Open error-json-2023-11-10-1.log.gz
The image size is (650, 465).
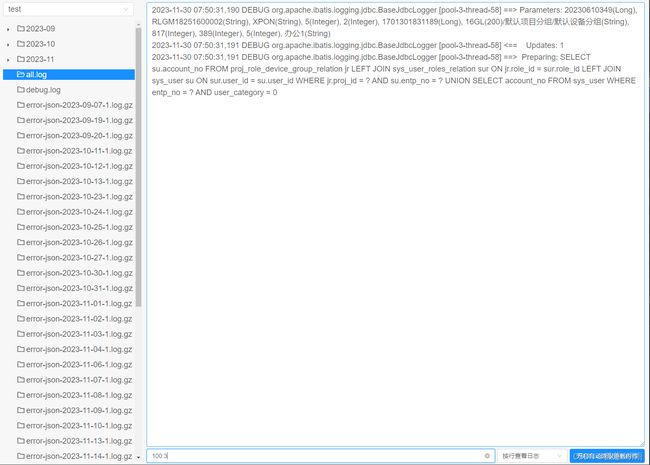pos(79,426)
